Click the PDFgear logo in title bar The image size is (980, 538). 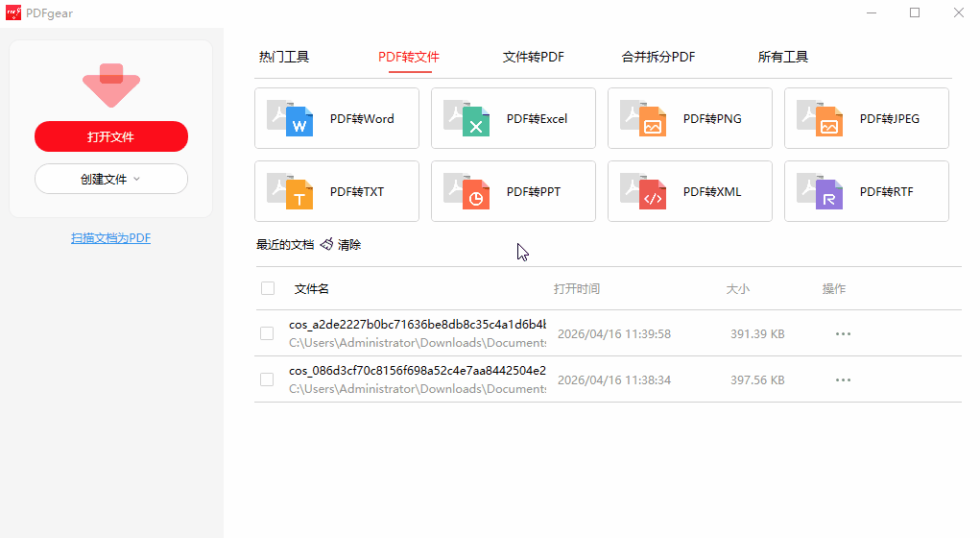pyautogui.click(x=13, y=12)
